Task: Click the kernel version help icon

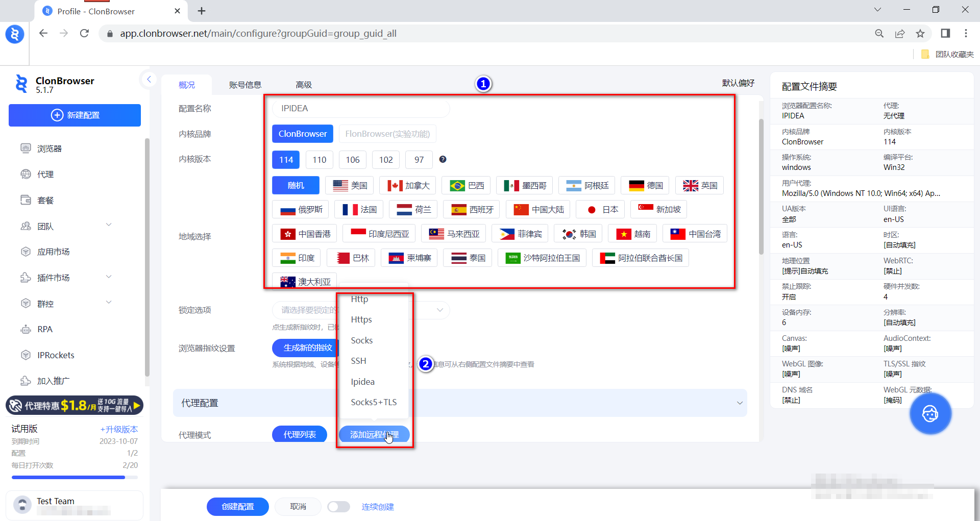Action: pos(443,159)
